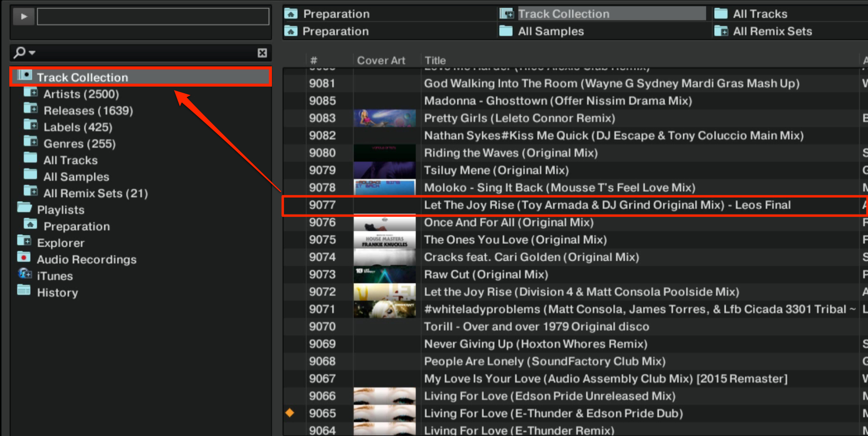Screen dimensions: 868x436
Task: Click cover art of Riding the Waves
Action: click(x=384, y=153)
